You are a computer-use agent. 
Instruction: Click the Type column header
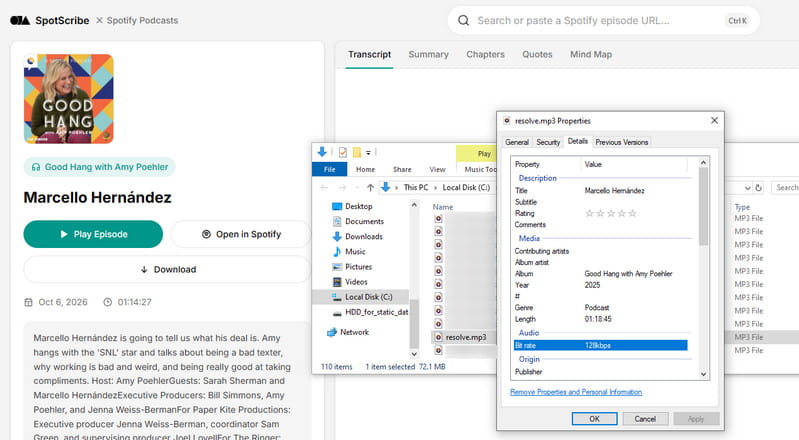[x=742, y=207]
